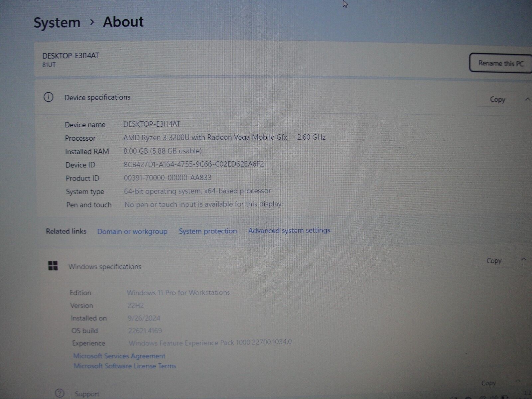Collapse the Device specifications section

(527, 99)
